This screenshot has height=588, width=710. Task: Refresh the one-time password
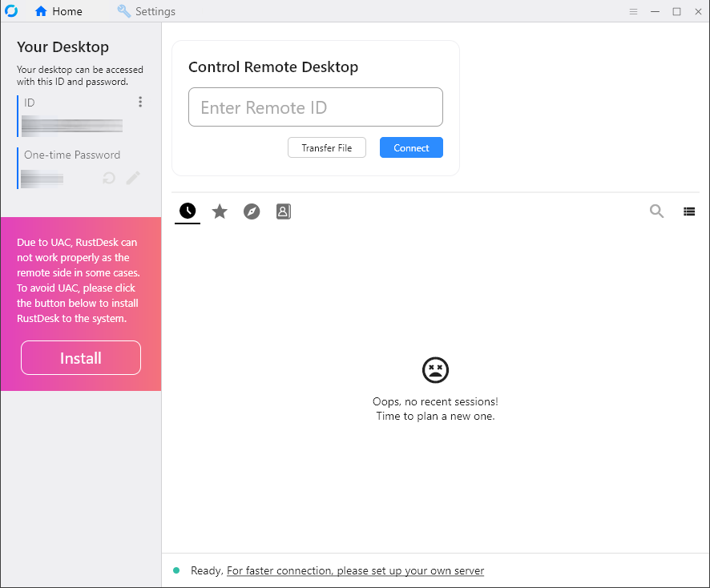click(x=108, y=178)
